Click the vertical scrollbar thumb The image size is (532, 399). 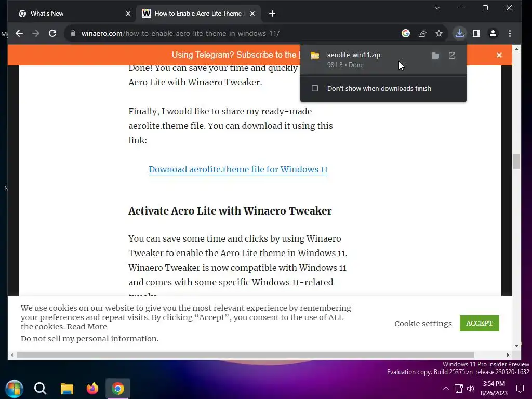click(516, 162)
